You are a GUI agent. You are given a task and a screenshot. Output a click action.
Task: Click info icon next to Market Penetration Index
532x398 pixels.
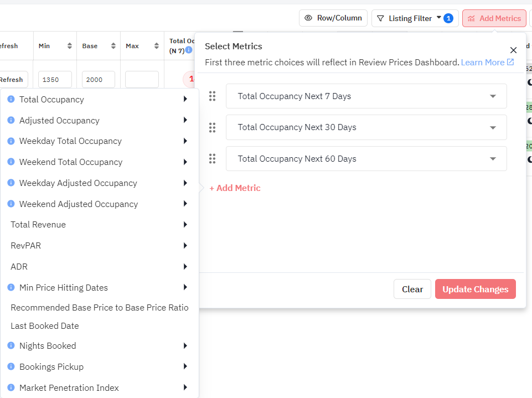point(11,388)
